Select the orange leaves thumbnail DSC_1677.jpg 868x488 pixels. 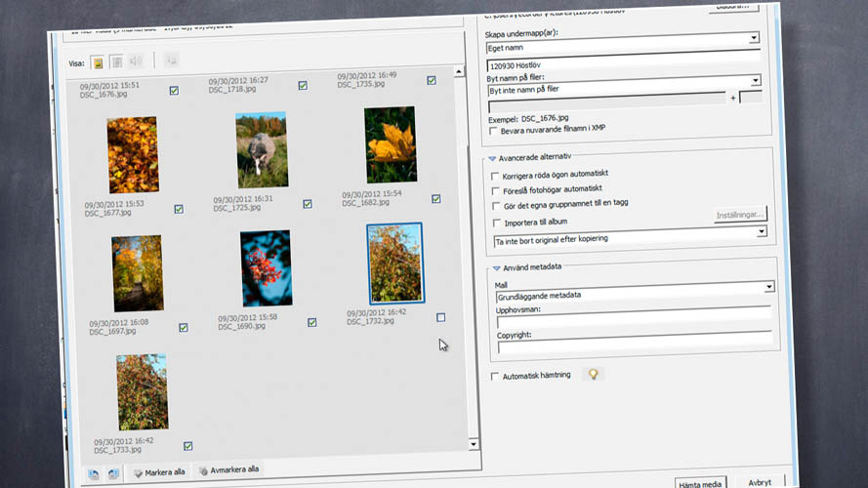(133, 155)
